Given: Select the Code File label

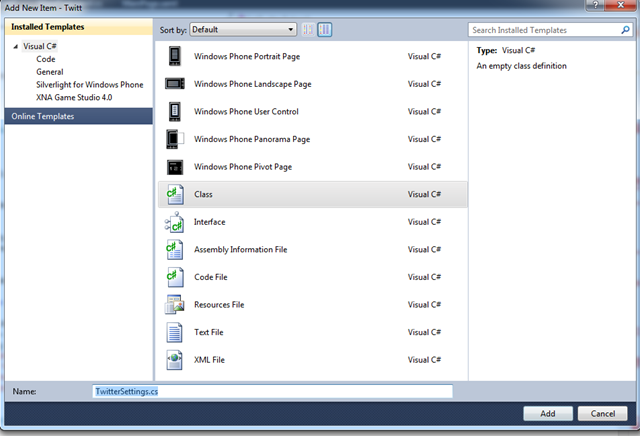Looking at the screenshot, I should coord(211,277).
